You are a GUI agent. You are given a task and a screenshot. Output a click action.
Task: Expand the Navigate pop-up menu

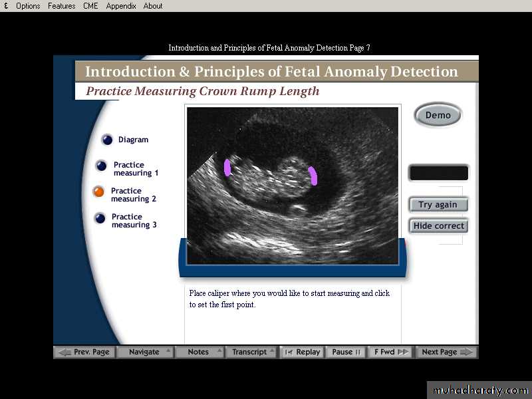pyautogui.click(x=145, y=352)
